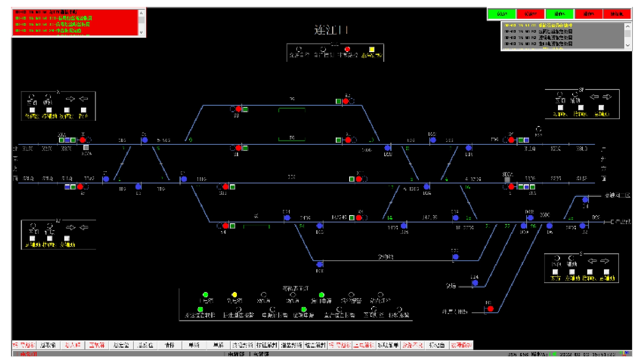The height and width of the screenshot is (364, 641).
Task: Click the red 上电解锁 button in the bottom toolbar
Action: point(364,345)
